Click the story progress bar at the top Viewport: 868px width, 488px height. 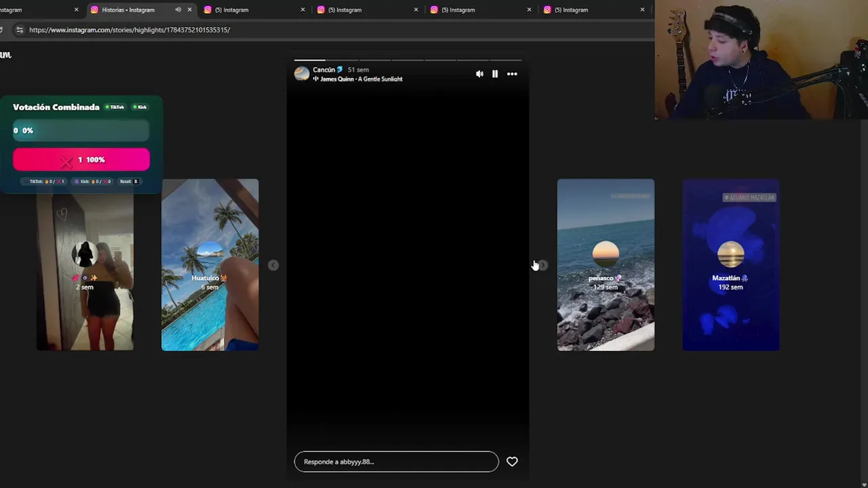click(408, 60)
